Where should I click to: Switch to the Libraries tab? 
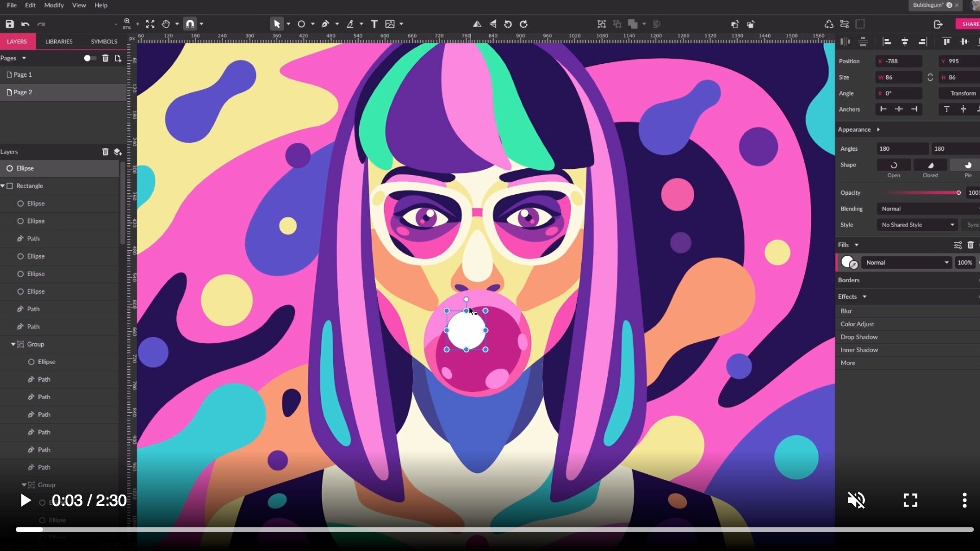coord(59,41)
